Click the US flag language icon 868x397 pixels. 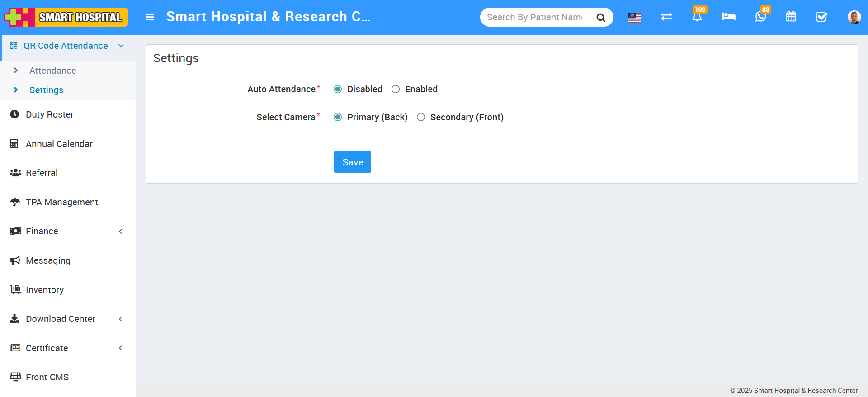click(635, 18)
